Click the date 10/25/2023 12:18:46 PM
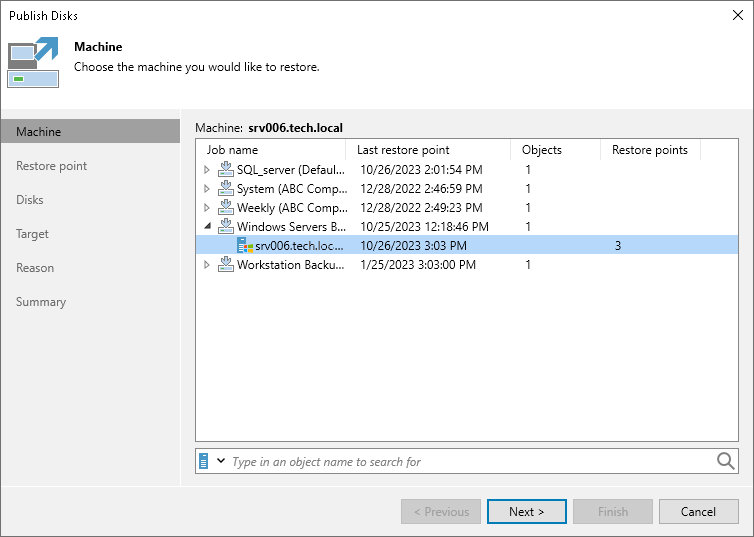Image resolution: width=754 pixels, height=537 pixels. coord(425,226)
